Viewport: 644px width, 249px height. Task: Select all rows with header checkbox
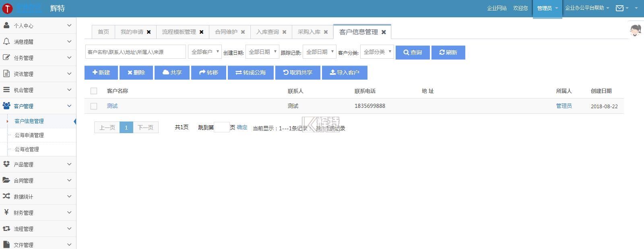click(94, 91)
